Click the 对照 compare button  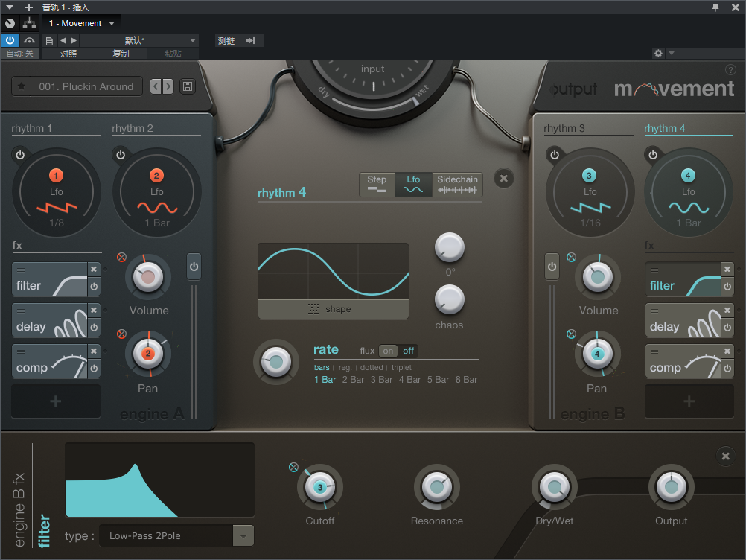click(68, 54)
